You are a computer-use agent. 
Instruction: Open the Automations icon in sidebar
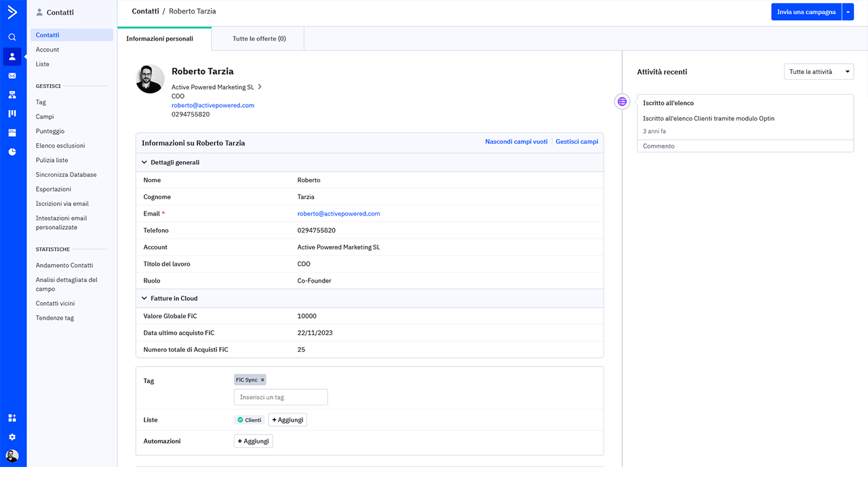(x=12, y=95)
